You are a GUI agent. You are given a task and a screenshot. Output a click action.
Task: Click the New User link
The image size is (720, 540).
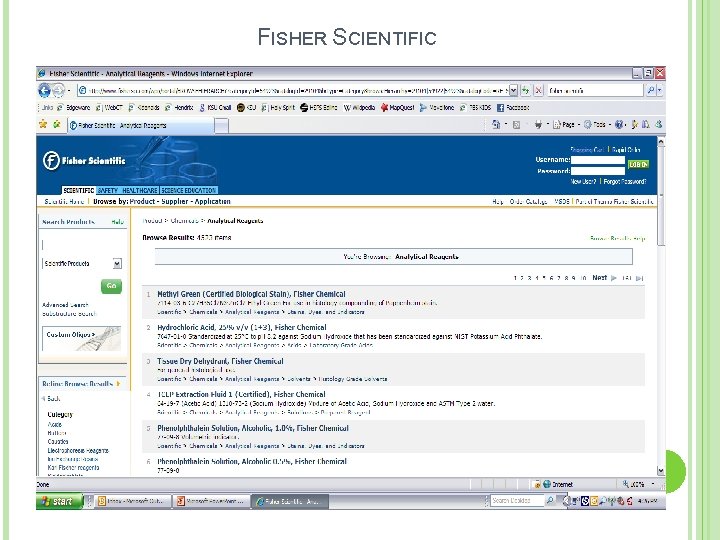583,182
